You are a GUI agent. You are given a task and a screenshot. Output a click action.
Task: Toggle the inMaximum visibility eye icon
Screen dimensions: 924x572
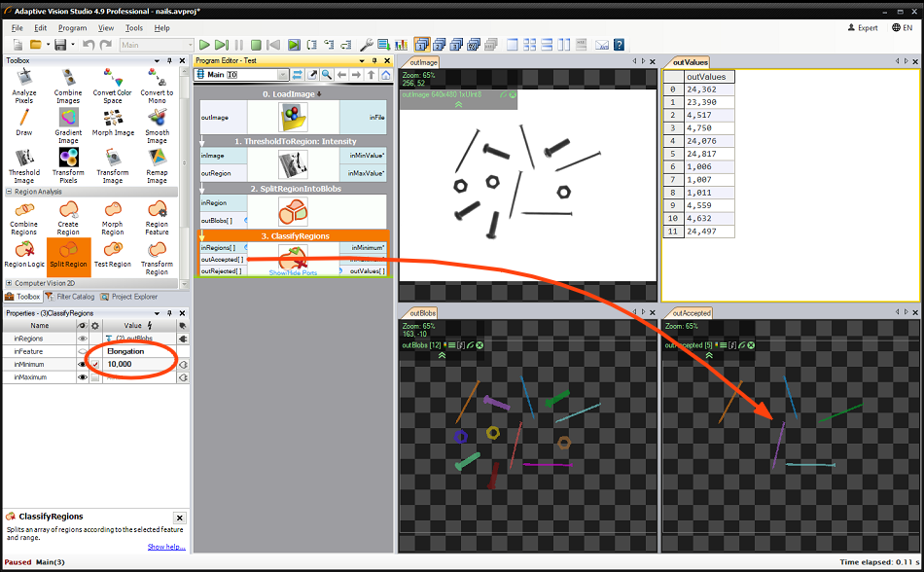click(x=82, y=376)
